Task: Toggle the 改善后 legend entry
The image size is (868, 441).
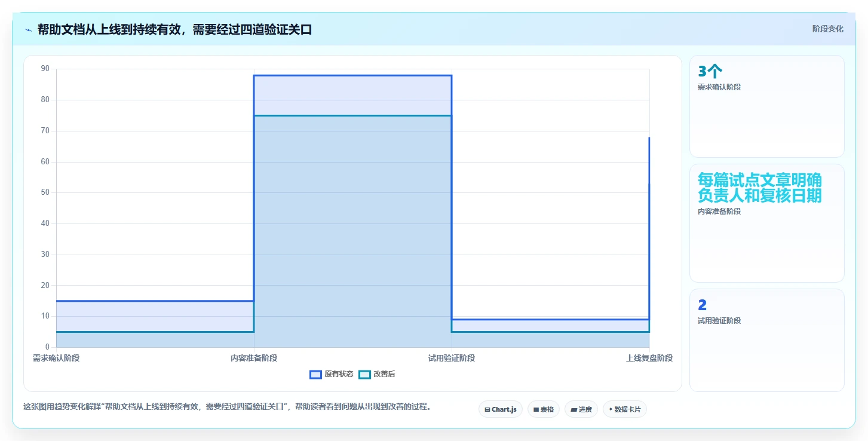Action: tap(377, 374)
